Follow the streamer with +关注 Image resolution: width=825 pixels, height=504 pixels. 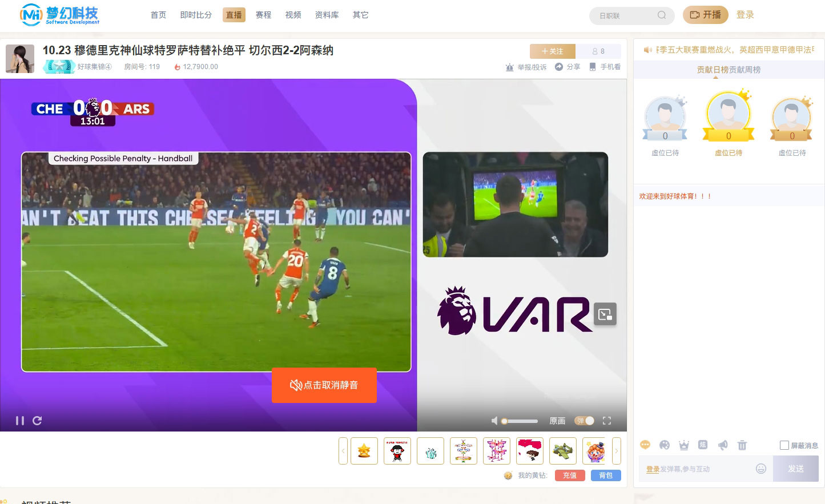(x=552, y=51)
